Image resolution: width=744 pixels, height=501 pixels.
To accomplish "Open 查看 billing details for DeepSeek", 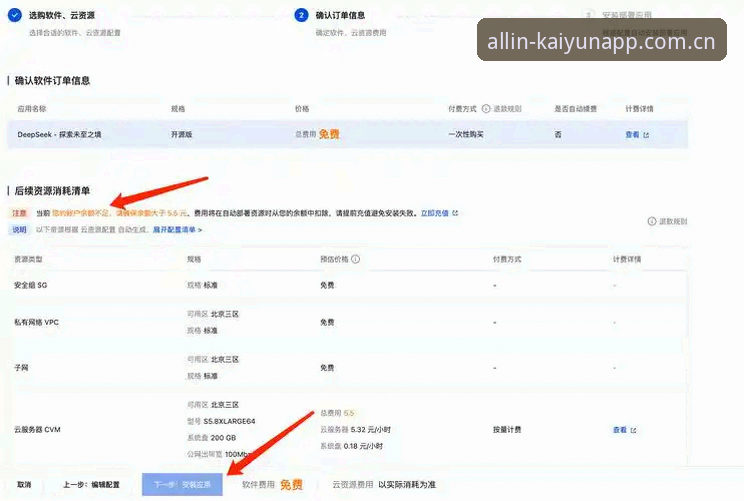I will (x=632, y=135).
